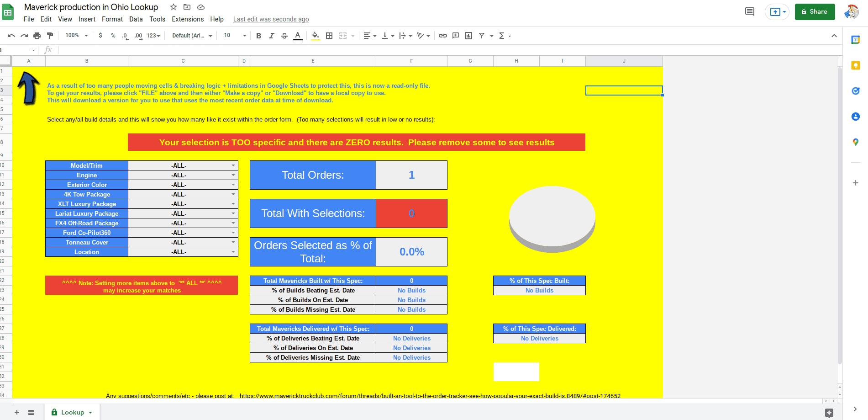The height and width of the screenshot is (420, 868).
Task: Open the Insert menu
Action: click(87, 19)
